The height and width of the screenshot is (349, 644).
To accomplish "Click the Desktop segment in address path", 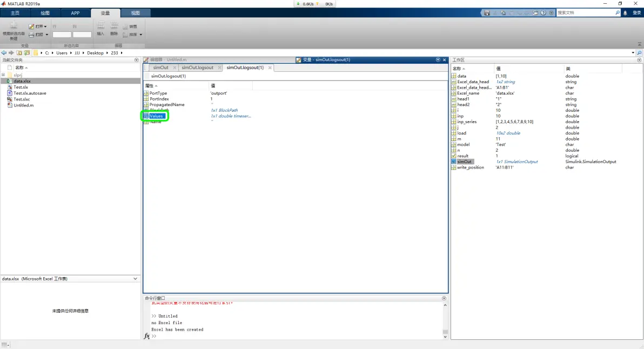I will [x=95, y=52].
